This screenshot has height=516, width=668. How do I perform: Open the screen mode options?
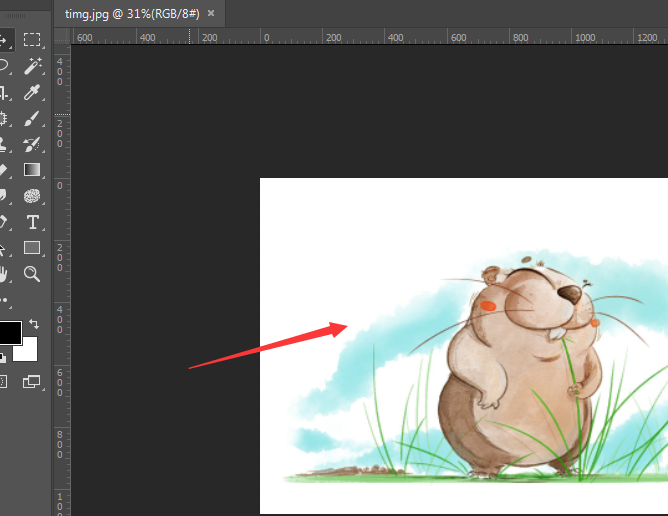pyautogui.click(x=32, y=381)
